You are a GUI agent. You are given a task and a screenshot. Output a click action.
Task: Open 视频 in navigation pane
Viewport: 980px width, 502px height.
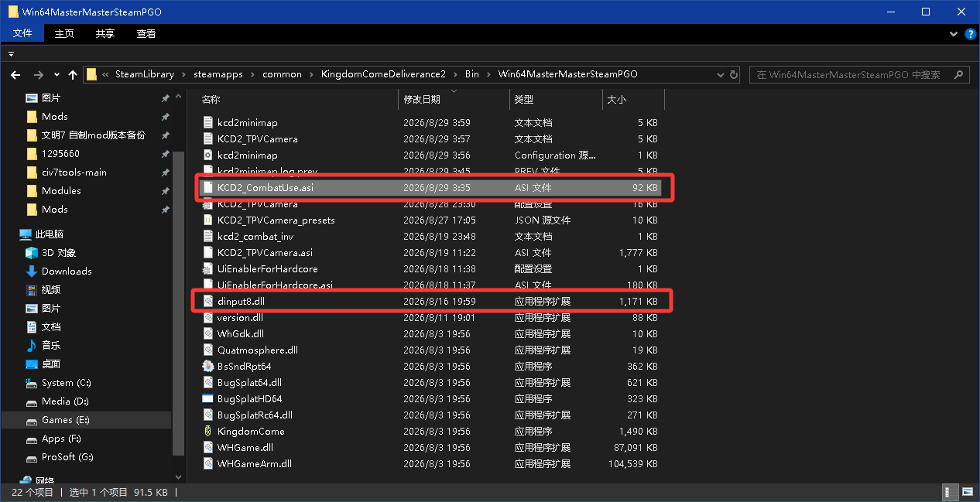[51, 289]
